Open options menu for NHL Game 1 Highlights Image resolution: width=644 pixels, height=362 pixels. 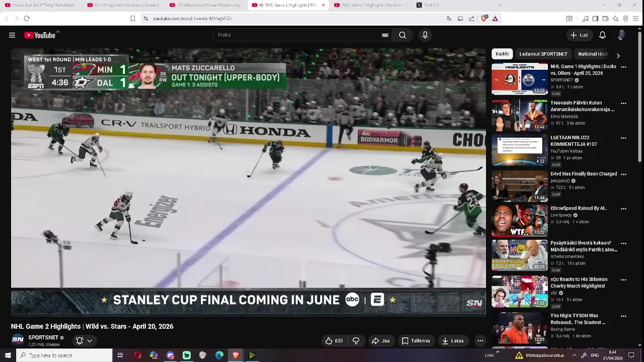[623, 67]
